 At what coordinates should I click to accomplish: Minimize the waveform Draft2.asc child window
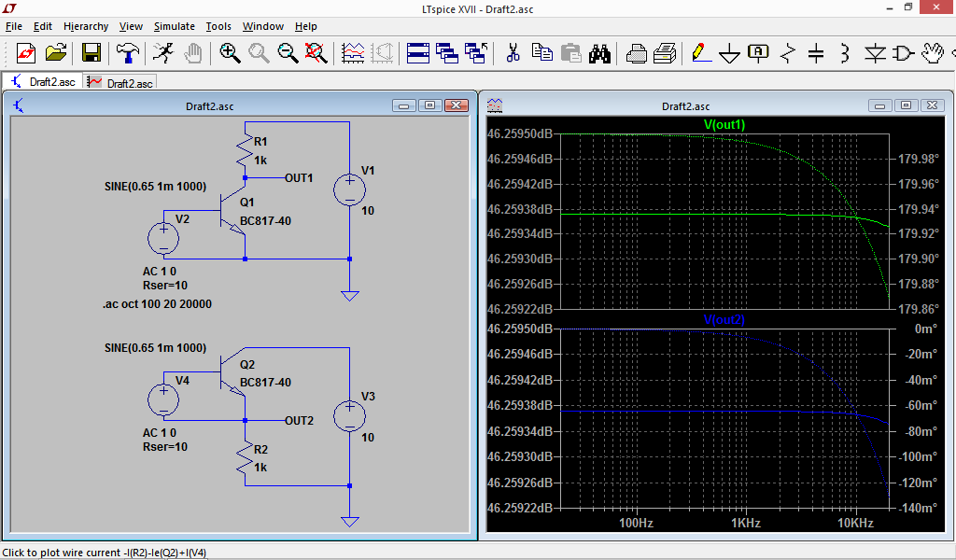click(879, 105)
